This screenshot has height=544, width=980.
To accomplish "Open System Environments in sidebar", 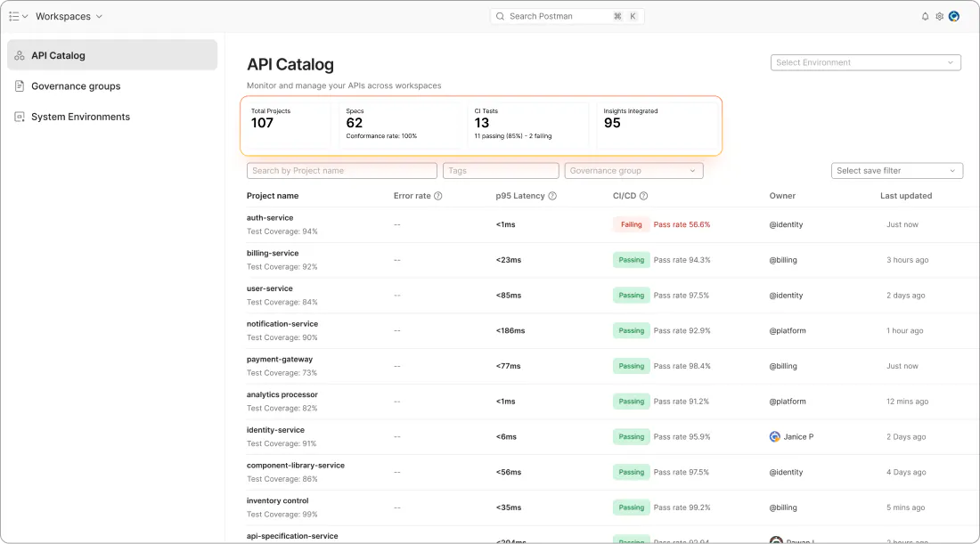I will pyautogui.click(x=80, y=117).
